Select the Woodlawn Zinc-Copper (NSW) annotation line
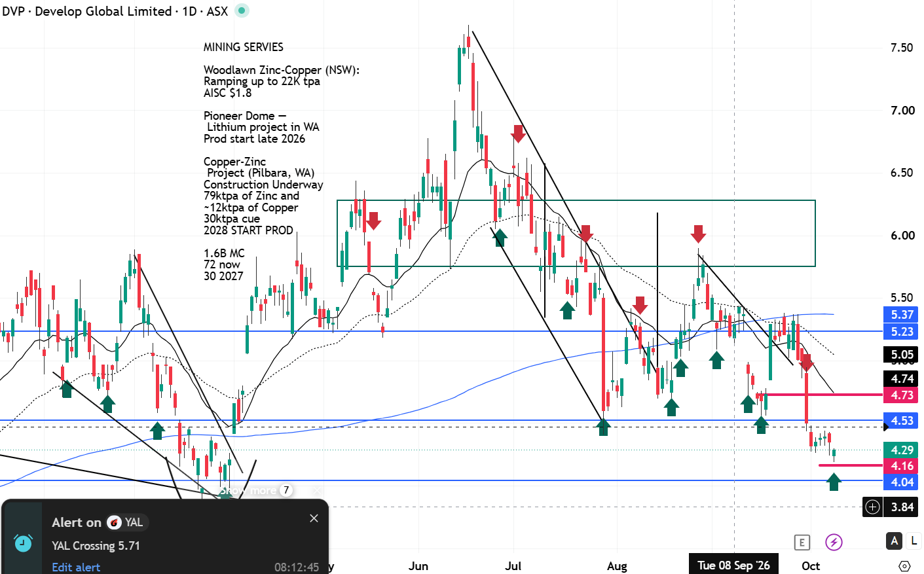 [282, 70]
